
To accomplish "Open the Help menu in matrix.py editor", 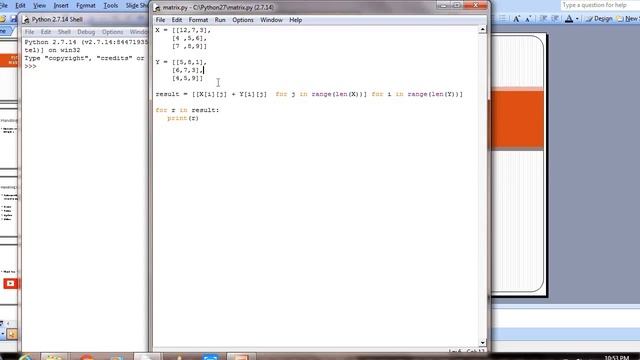I will pyautogui.click(x=296, y=20).
